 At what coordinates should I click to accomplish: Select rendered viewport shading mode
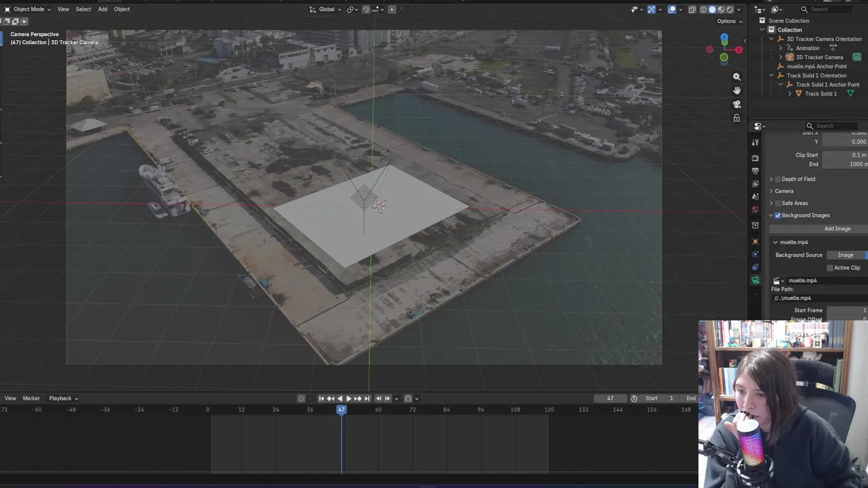click(x=730, y=9)
